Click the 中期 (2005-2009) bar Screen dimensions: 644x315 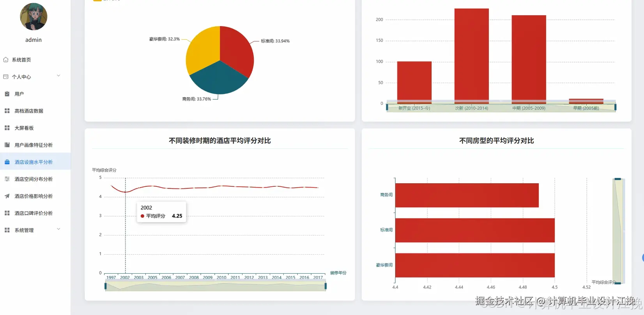tap(529, 59)
